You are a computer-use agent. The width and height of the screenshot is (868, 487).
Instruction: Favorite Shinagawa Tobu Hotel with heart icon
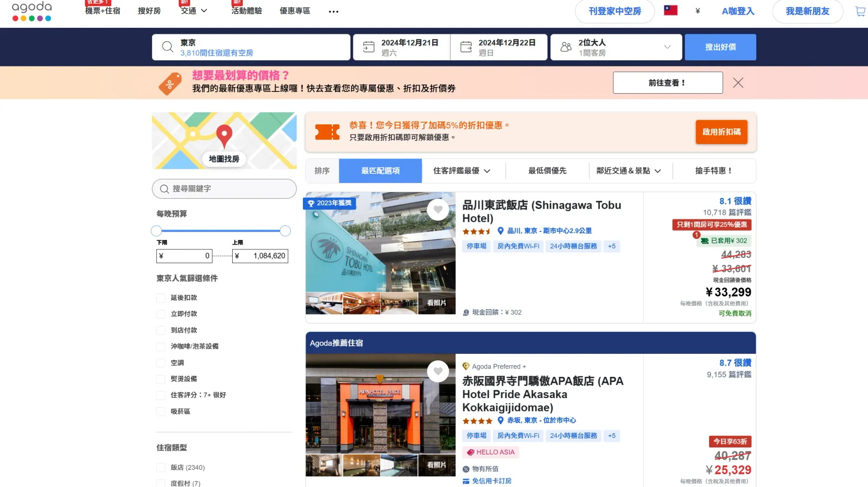pos(438,209)
